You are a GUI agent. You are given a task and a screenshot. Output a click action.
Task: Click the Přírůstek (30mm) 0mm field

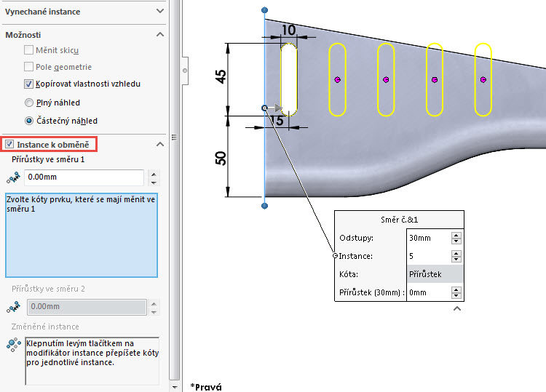point(428,292)
